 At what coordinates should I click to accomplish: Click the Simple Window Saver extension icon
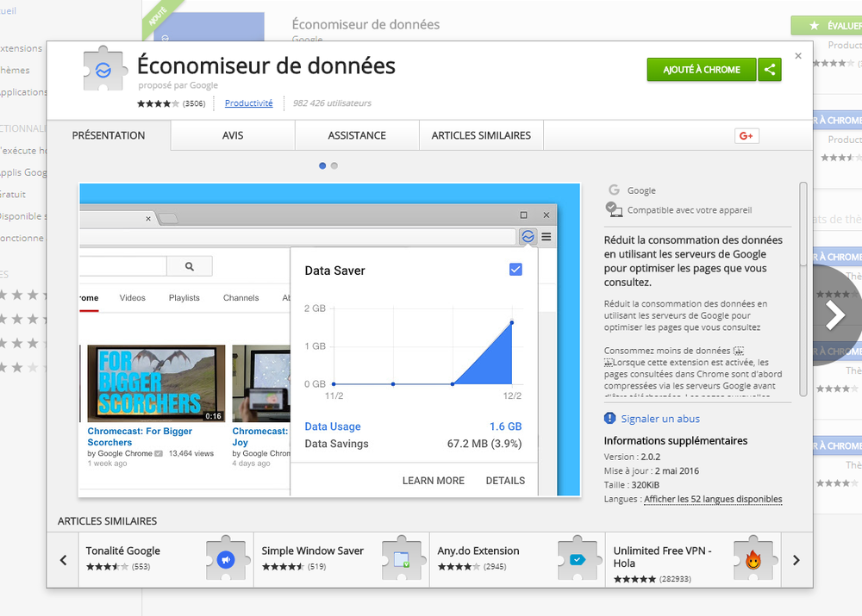pyautogui.click(x=402, y=559)
